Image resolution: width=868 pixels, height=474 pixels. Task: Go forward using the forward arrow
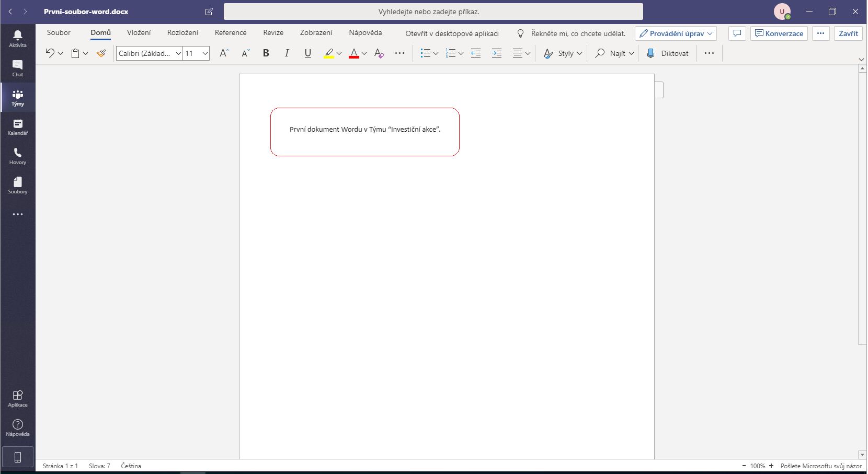25,11
